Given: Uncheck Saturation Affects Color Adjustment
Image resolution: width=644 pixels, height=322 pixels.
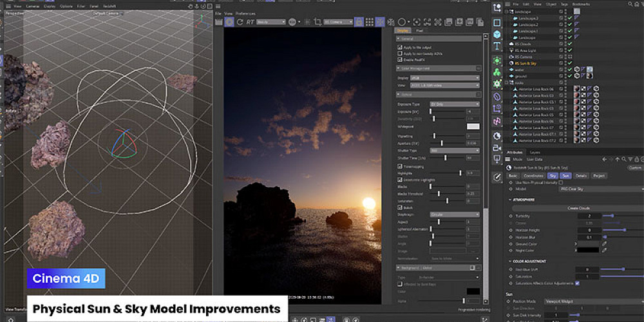Looking at the screenshot, I should point(577,283).
